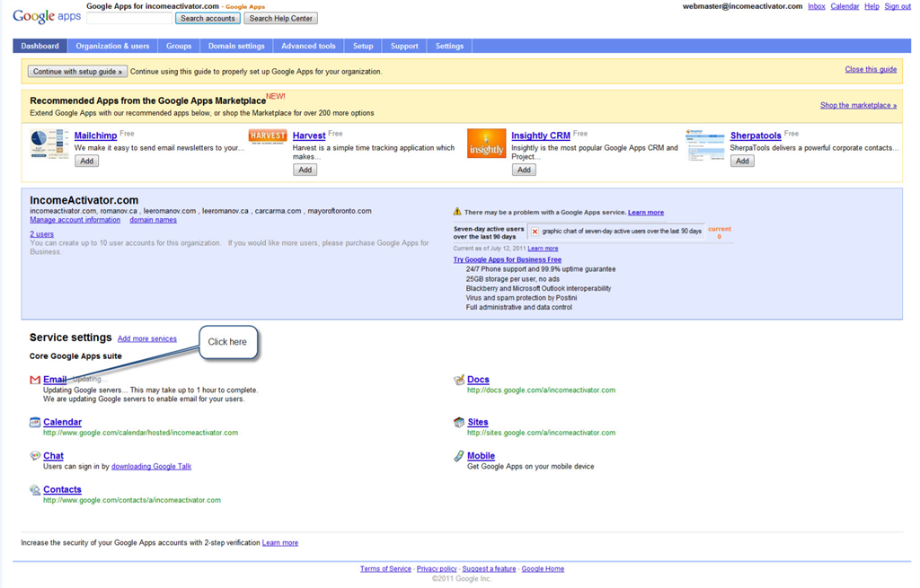Select the Advanced tools tab
920x588 pixels.
pos(309,46)
